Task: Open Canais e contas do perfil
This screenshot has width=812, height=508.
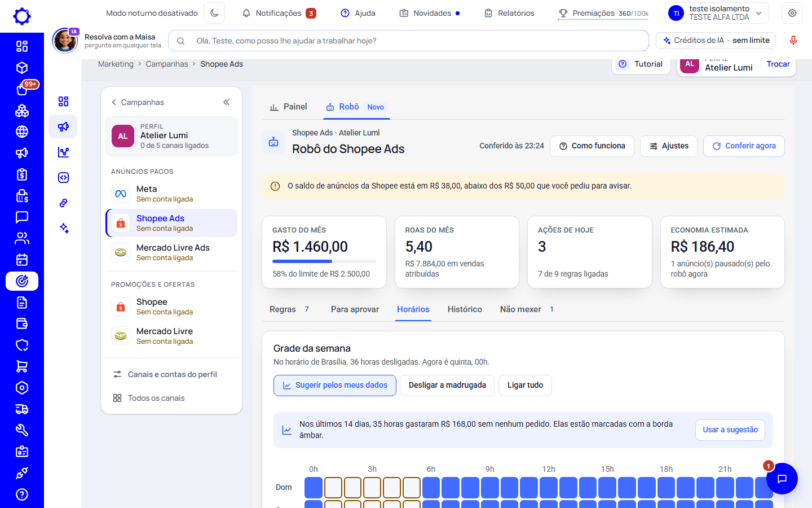Action: tap(171, 374)
